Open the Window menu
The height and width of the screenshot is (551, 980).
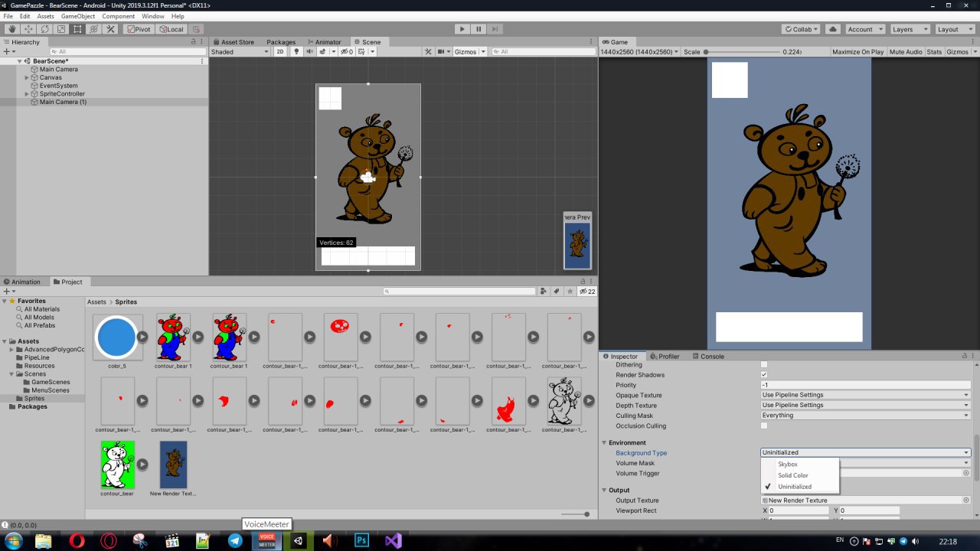tap(153, 16)
